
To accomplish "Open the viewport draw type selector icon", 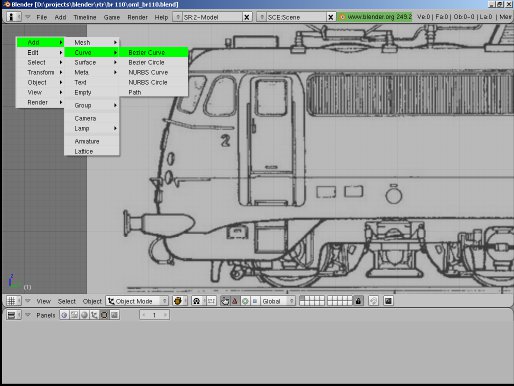I will 178,301.
